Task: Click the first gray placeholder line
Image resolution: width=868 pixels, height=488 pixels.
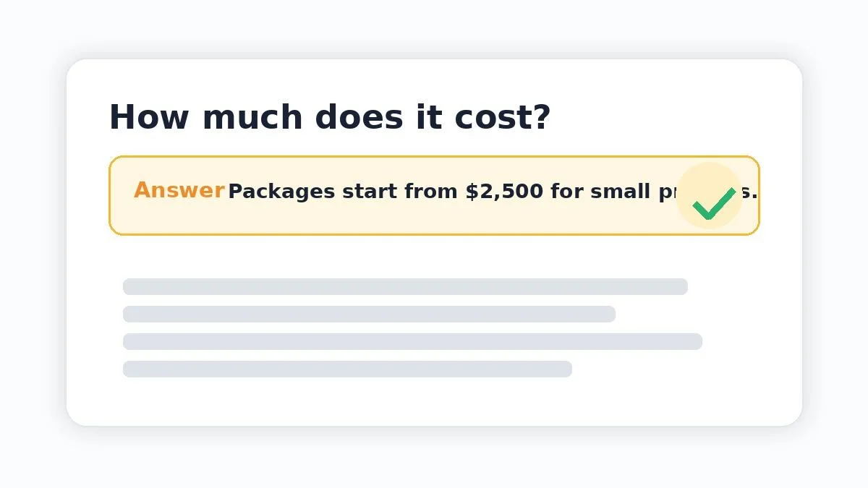Action: pyautogui.click(x=405, y=286)
